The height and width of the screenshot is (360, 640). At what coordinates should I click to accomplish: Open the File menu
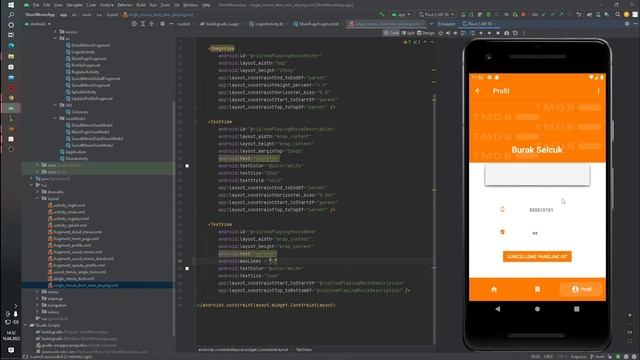(x=36, y=5)
